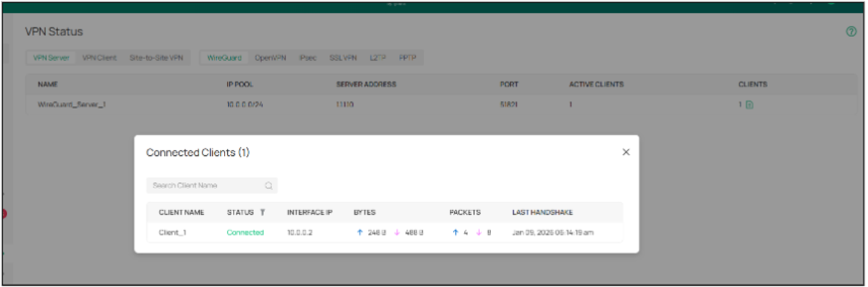Click the packets download arrow icon

[479, 232]
